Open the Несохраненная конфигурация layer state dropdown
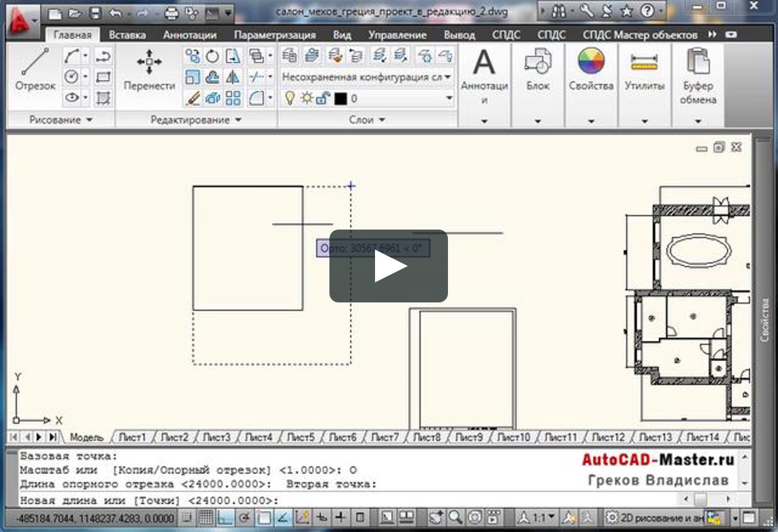This screenshot has height=532, width=778. click(x=367, y=77)
